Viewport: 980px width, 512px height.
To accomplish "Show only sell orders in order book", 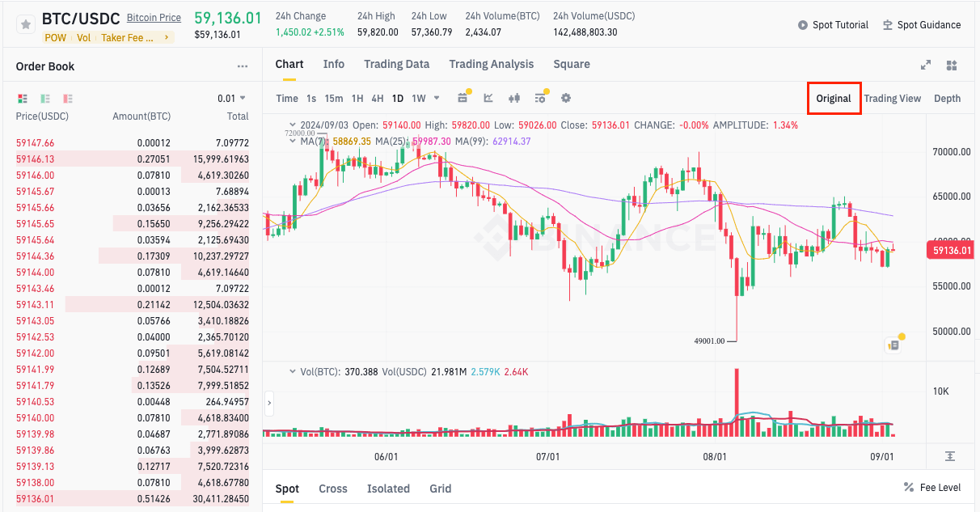I will pyautogui.click(x=68, y=99).
